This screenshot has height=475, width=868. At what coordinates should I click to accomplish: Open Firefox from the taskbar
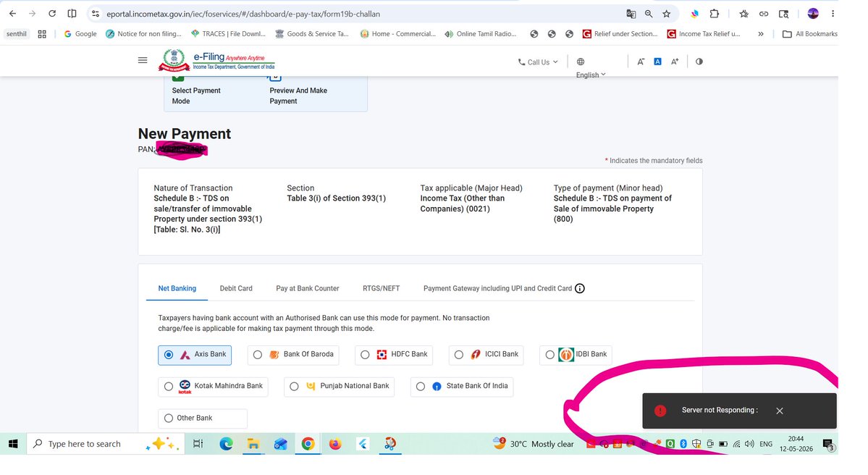click(335, 443)
